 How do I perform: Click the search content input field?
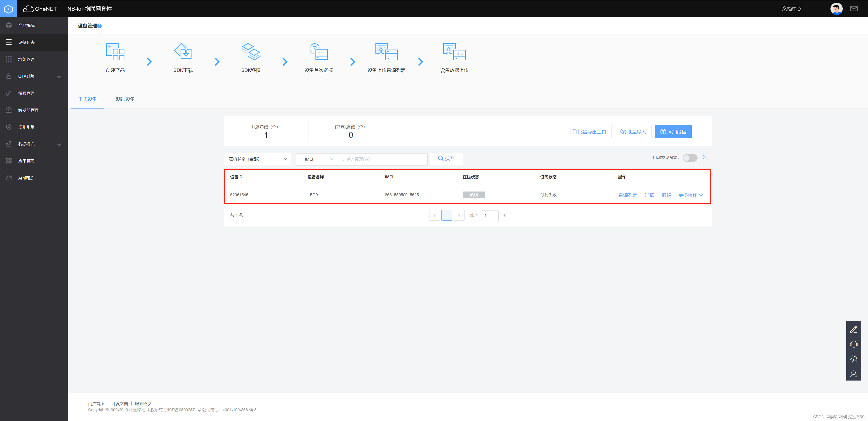click(x=382, y=159)
